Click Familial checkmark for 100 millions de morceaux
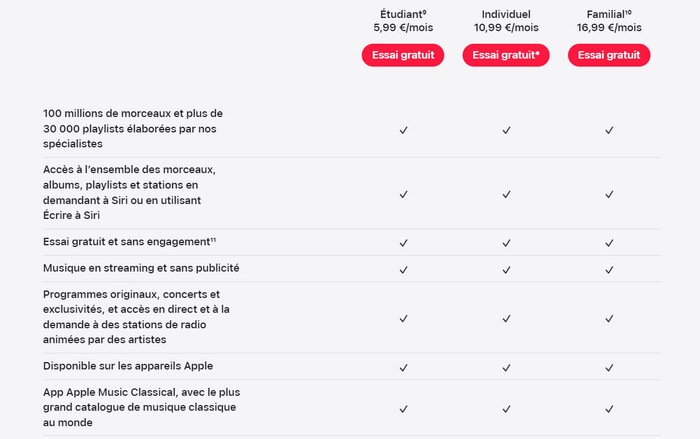This screenshot has width=700, height=439. 609,130
